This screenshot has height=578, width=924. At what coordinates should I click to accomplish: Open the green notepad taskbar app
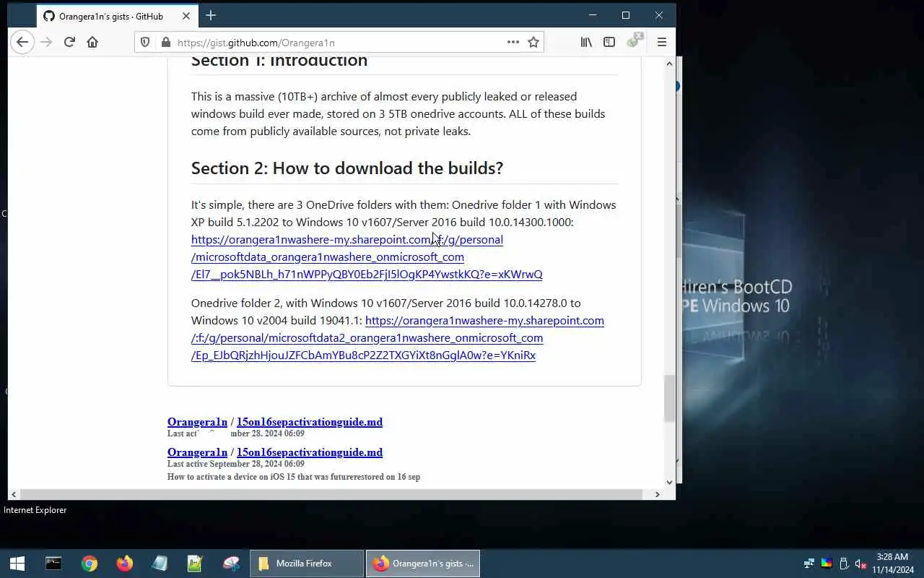(195, 564)
